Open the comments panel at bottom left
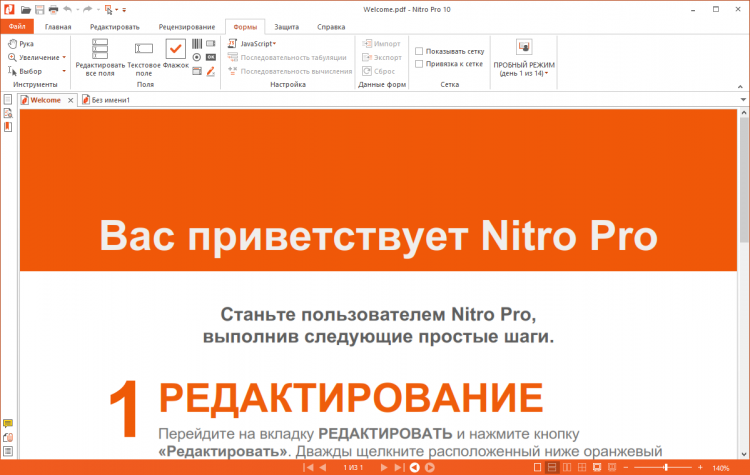This screenshot has width=750, height=475. pyautogui.click(x=8, y=423)
